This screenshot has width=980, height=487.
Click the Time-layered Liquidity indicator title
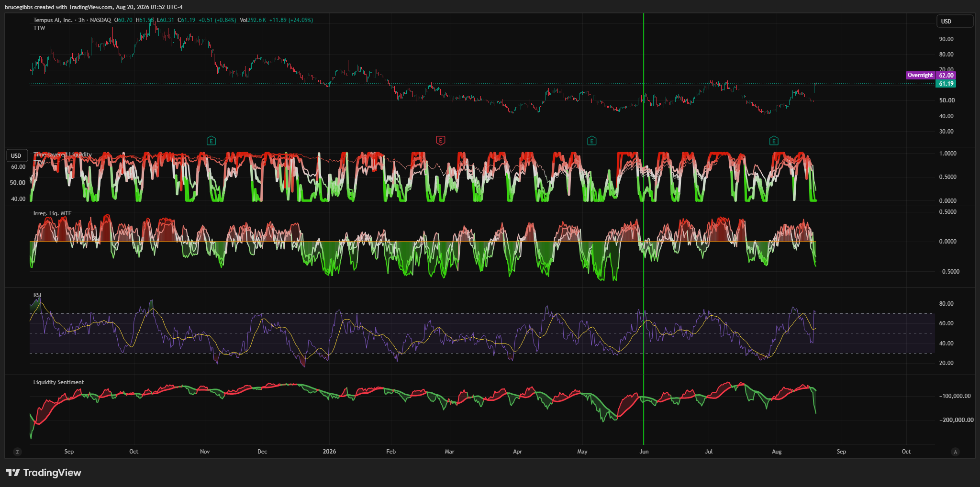tap(62, 155)
